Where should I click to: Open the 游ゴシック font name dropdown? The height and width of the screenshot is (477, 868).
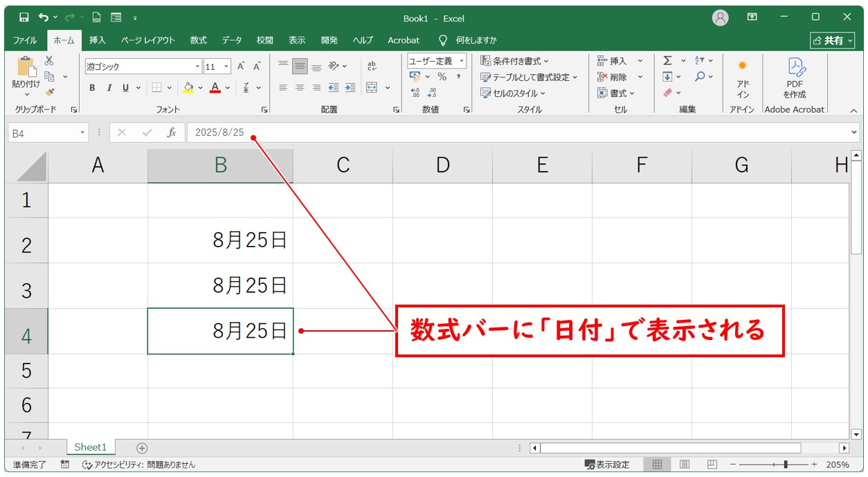tap(197, 66)
